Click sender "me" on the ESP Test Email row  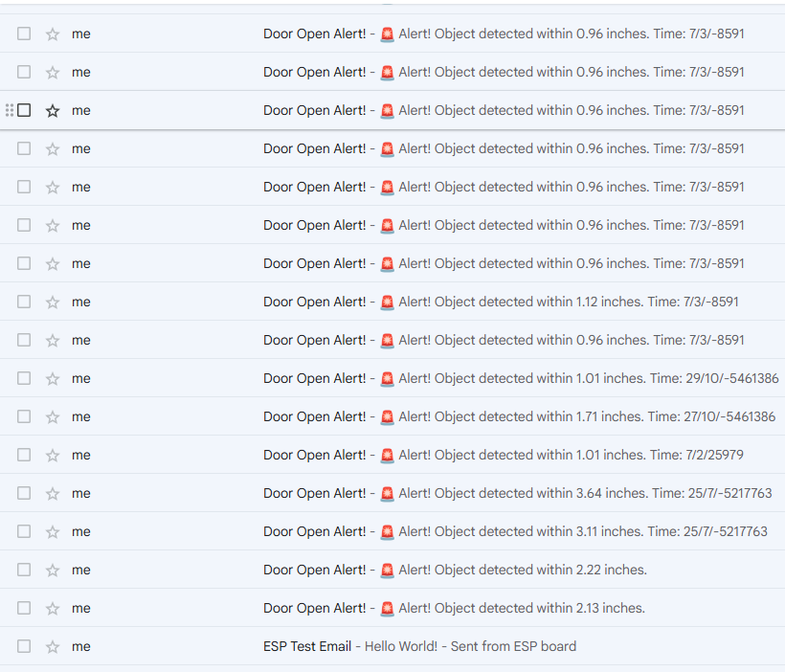(81, 646)
